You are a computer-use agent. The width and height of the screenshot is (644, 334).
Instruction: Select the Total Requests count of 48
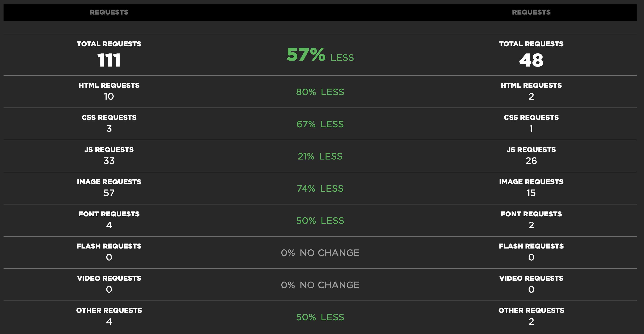531,60
